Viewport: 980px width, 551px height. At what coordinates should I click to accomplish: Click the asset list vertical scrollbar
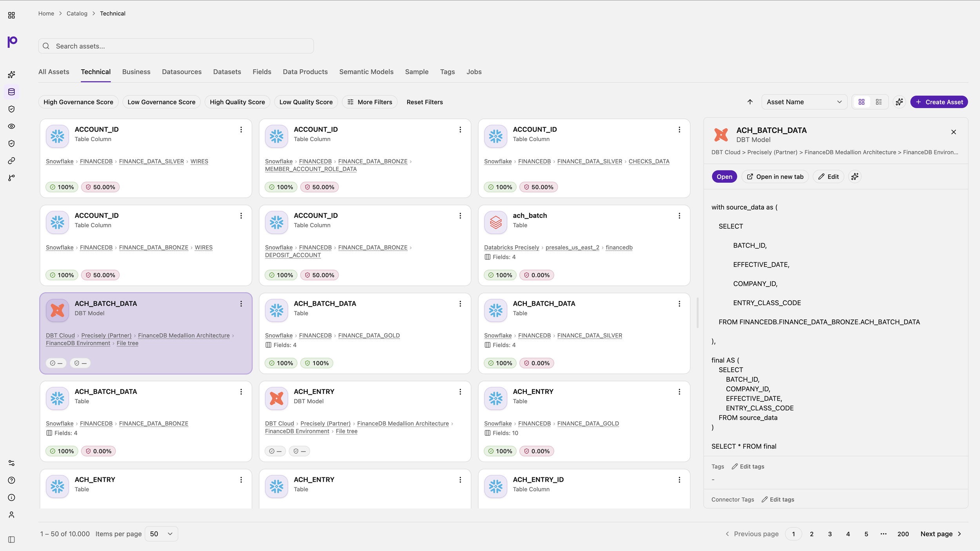point(697,313)
